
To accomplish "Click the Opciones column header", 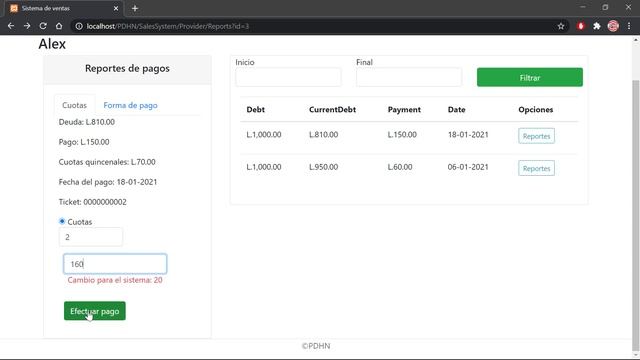I will pyautogui.click(x=536, y=109).
